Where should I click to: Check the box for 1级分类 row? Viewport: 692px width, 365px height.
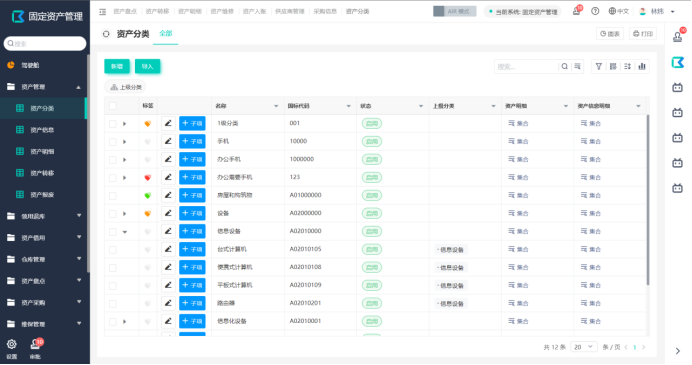(x=113, y=124)
